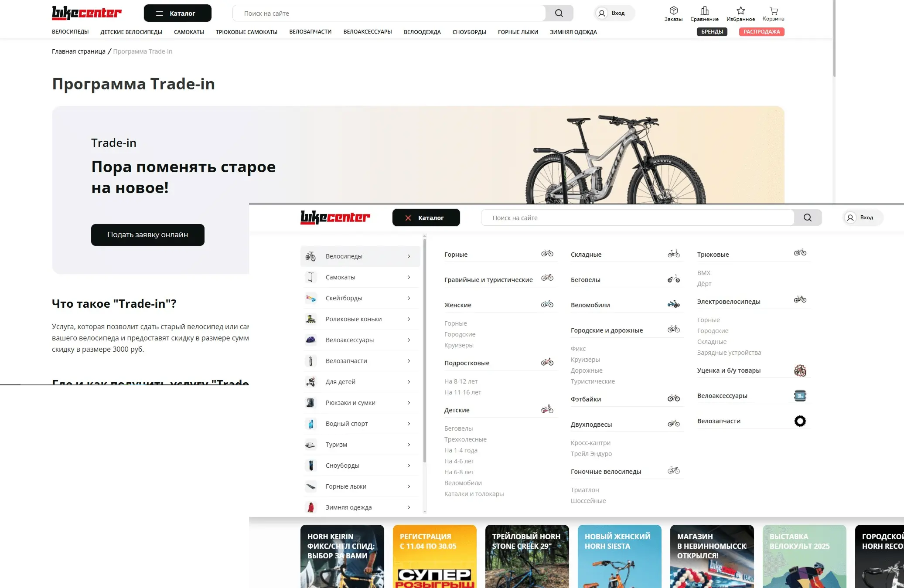Close the catalog with the red X button
This screenshot has width=904, height=588.
point(408,218)
